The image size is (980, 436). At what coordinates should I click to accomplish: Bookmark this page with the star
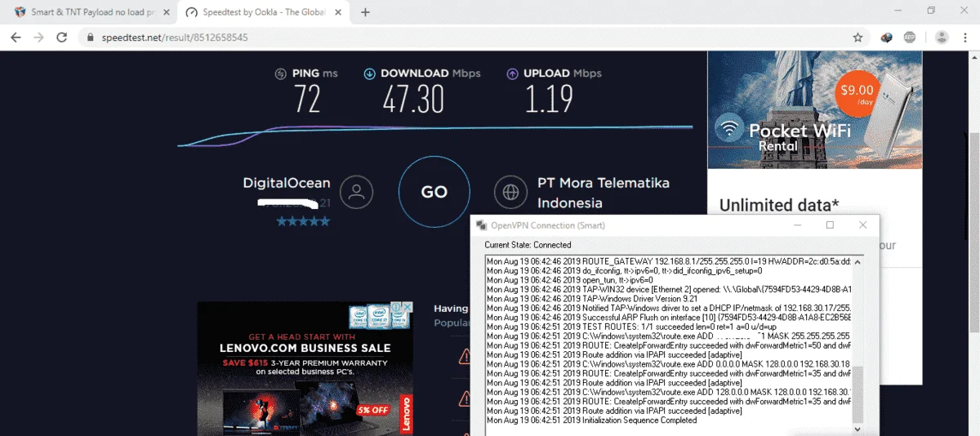(x=857, y=38)
